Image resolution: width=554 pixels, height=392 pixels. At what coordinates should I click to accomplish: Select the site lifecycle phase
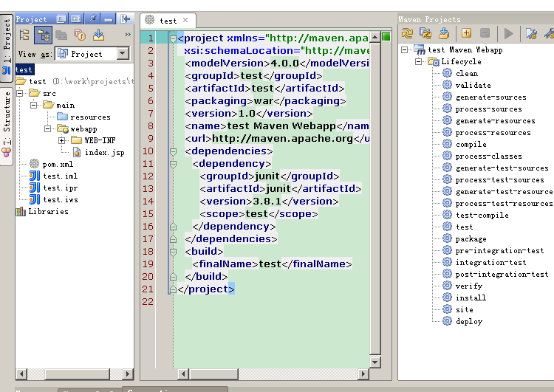[458, 309]
